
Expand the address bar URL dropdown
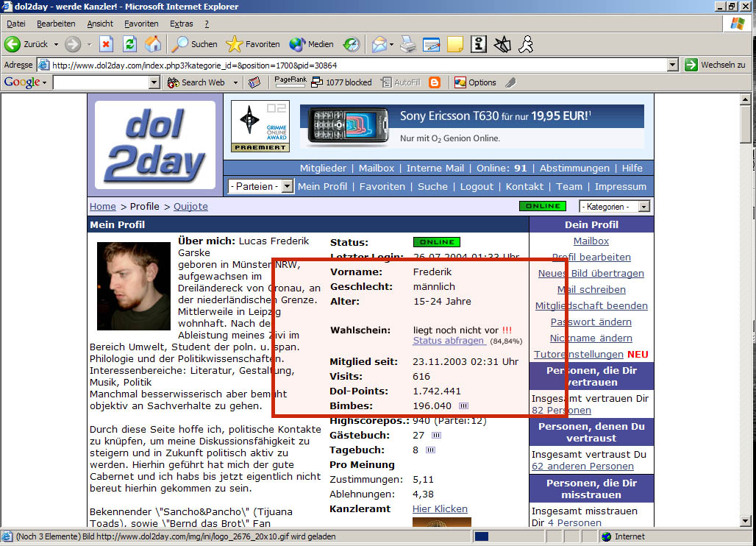pos(672,65)
